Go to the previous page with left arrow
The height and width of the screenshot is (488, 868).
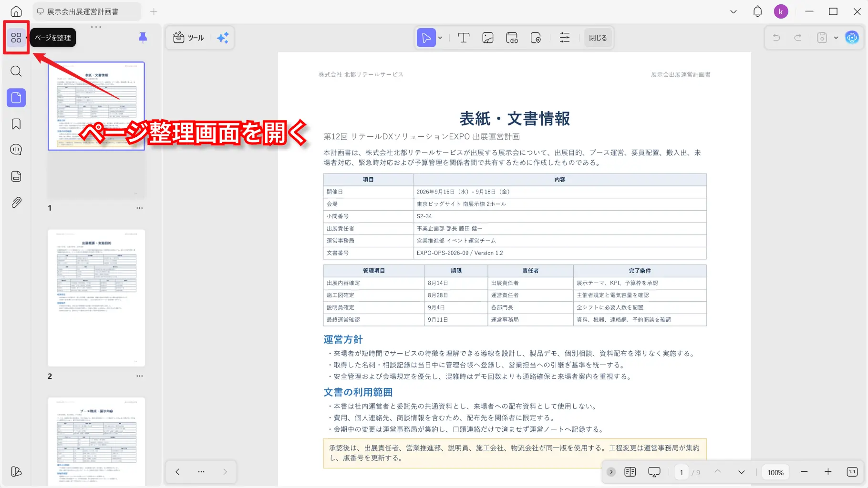177,472
